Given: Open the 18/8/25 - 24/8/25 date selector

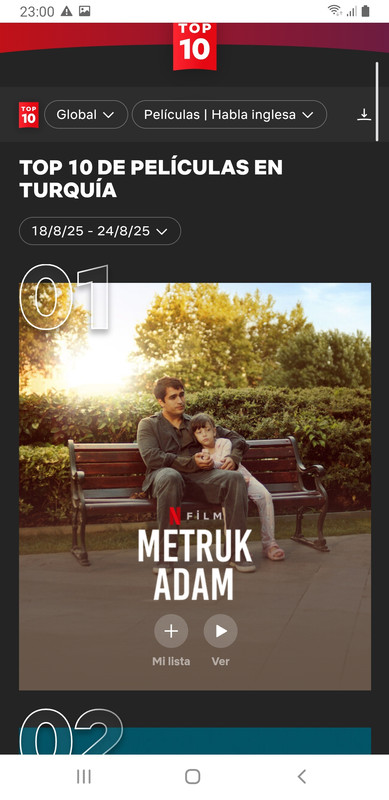Looking at the screenshot, I should click(100, 231).
